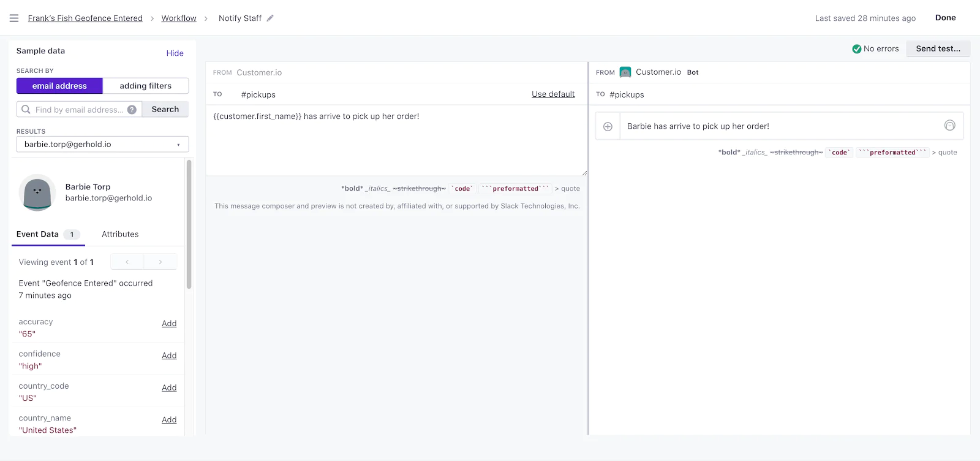Viewport: 980px width, 461px height.
Task: Open the hamburger navigation menu
Action: click(x=14, y=18)
